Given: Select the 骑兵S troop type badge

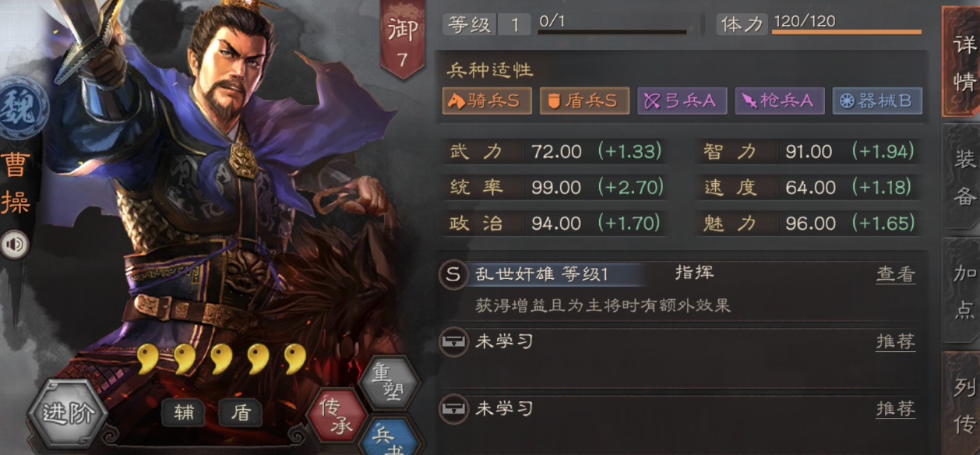Looking at the screenshot, I should [x=487, y=101].
